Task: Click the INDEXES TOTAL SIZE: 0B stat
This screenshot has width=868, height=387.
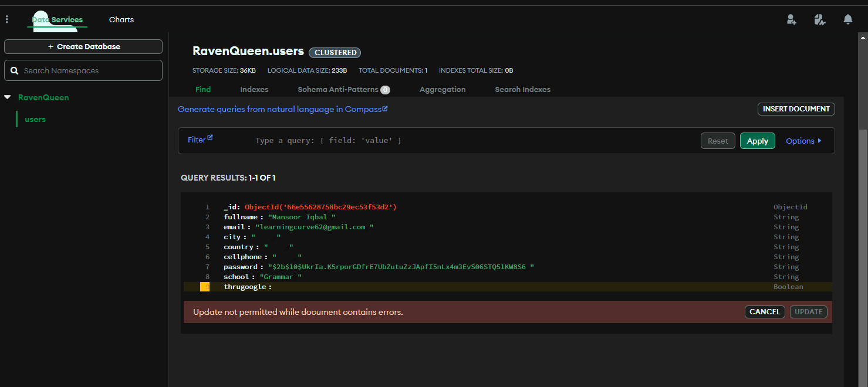Action: click(x=476, y=70)
